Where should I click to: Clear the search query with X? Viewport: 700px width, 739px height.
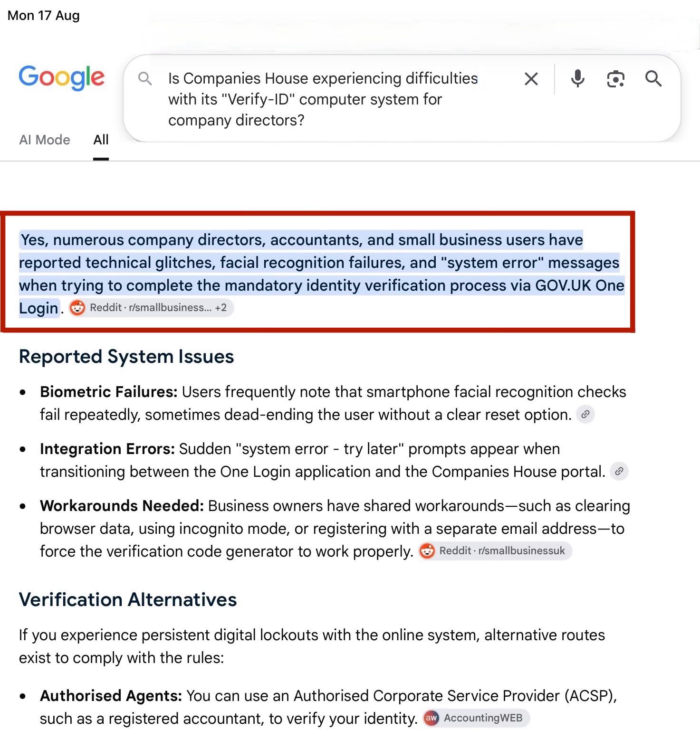(531, 79)
